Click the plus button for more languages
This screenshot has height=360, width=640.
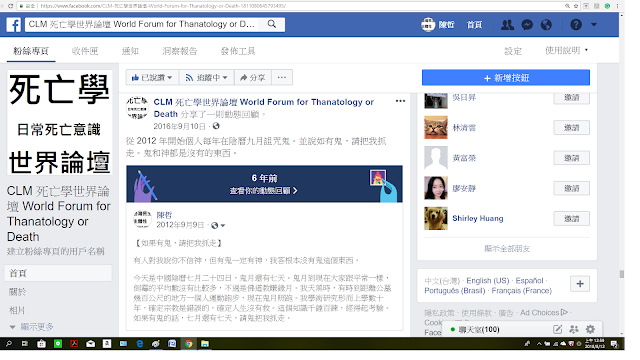[580, 284]
